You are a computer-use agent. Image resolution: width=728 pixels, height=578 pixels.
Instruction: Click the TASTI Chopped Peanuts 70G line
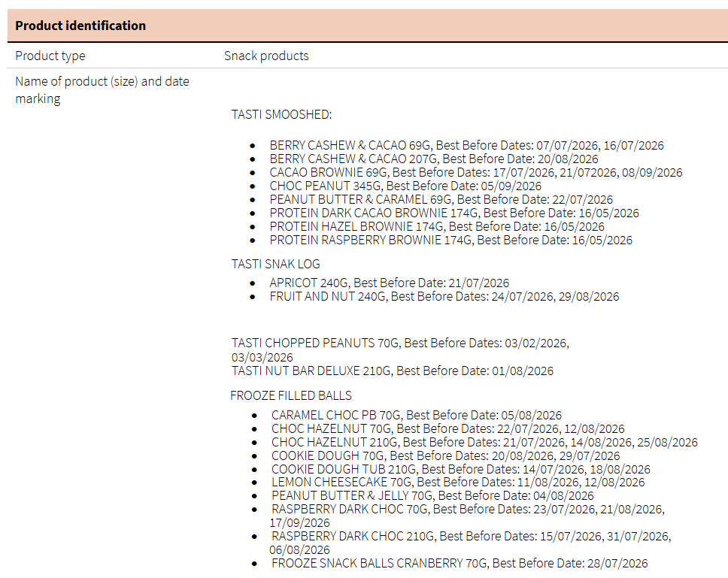click(x=400, y=343)
